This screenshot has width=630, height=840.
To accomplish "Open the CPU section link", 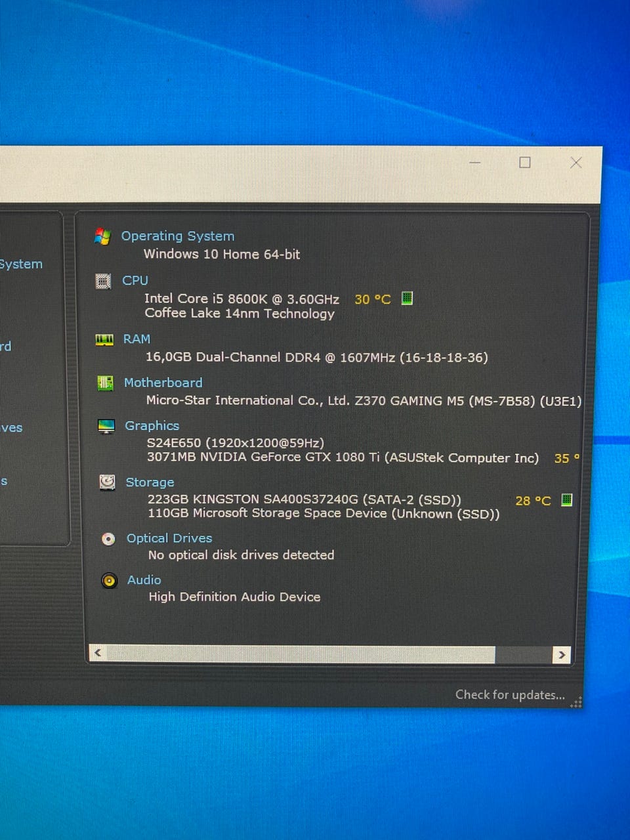I will point(135,280).
